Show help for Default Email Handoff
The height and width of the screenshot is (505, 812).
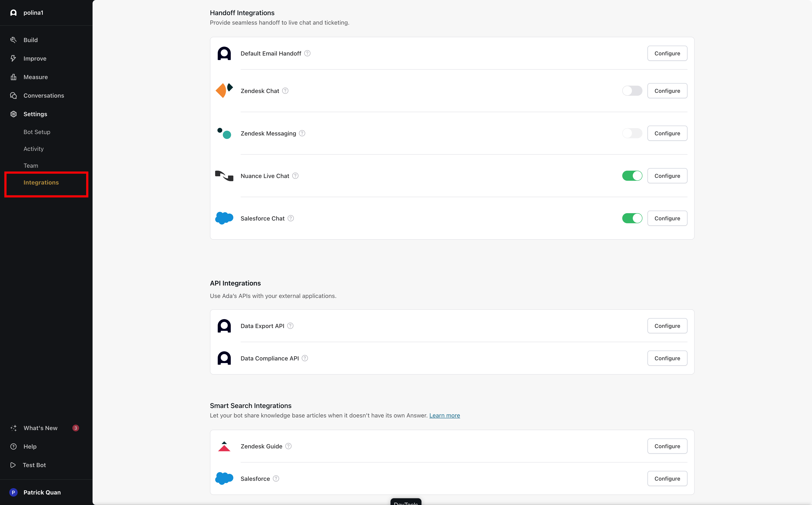coord(308,53)
